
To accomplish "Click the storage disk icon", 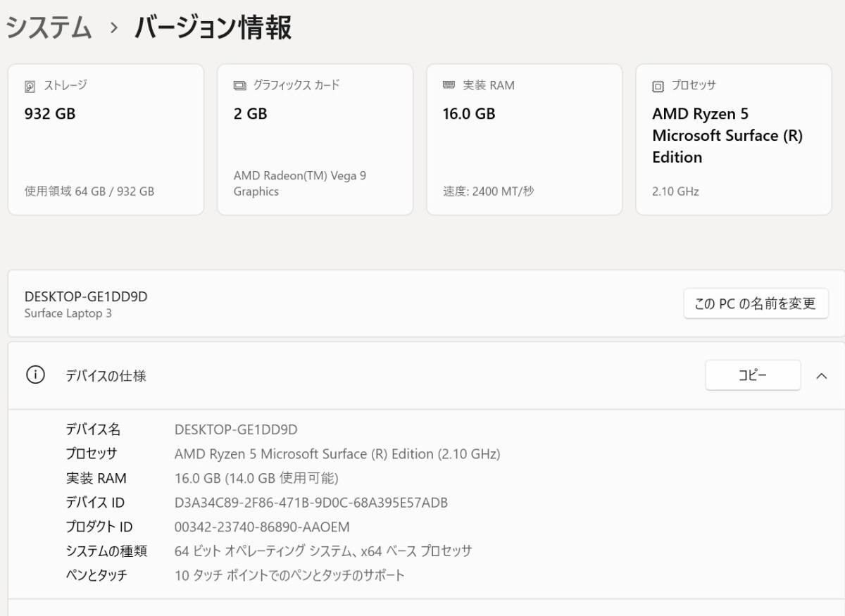I will [30, 87].
